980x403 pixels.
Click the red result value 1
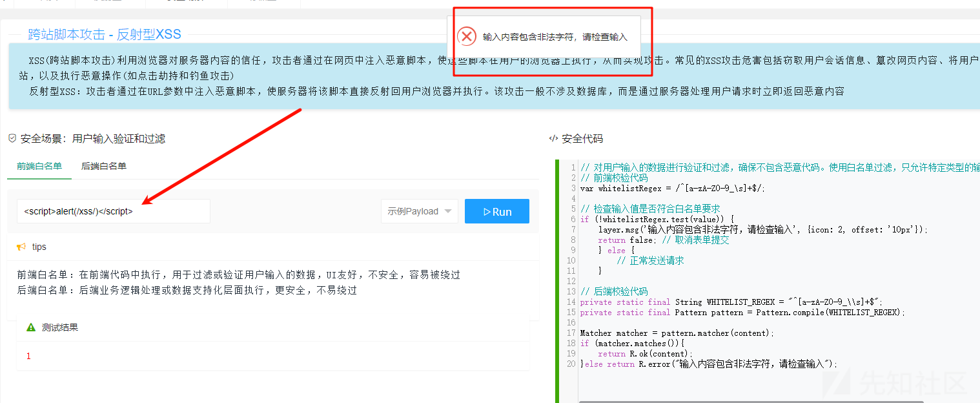pyautogui.click(x=28, y=356)
